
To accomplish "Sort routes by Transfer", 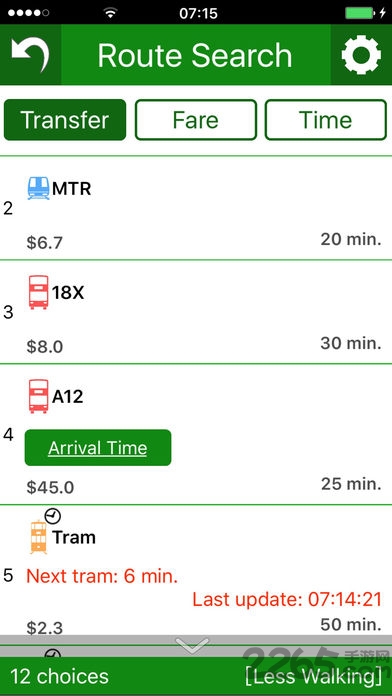I will [65, 120].
